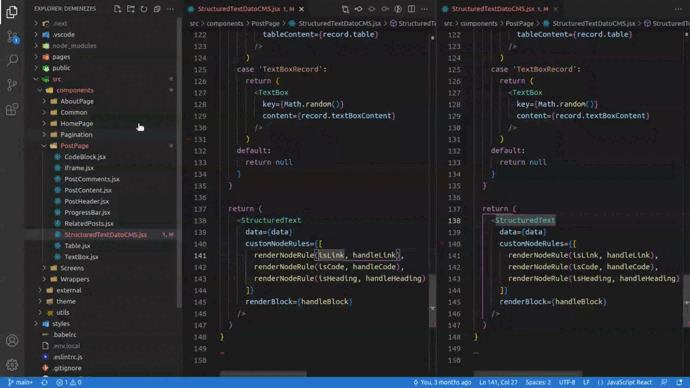Close the left StructuredTextDatoCMS.jsx tab
Screen dimensions: 690x388
301,9
